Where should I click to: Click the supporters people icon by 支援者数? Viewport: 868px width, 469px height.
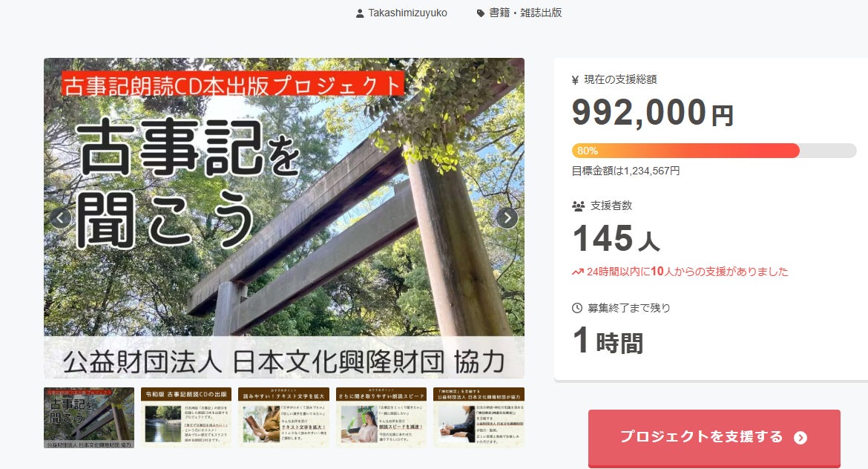(x=578, y=206)
